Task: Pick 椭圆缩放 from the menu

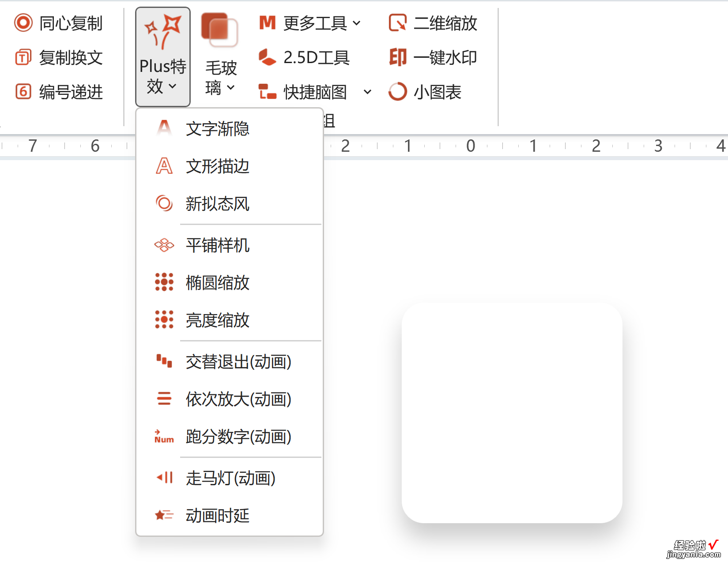Action: 230,282
